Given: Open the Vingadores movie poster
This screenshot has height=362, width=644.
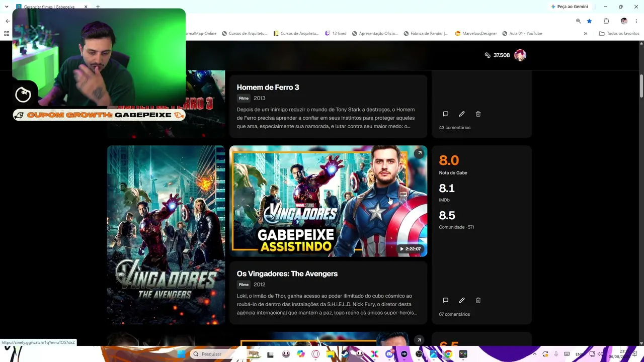Looking at the screenshot, I should point(166,235).
